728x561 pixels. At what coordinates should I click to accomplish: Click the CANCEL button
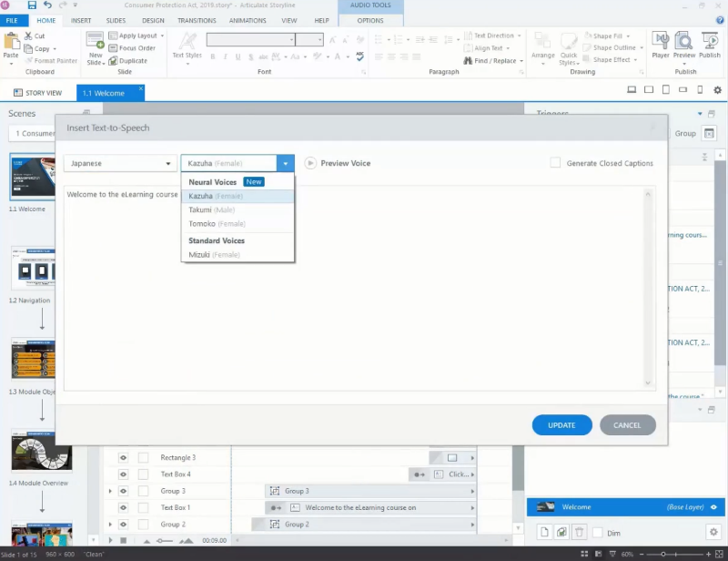coord(627,424)
